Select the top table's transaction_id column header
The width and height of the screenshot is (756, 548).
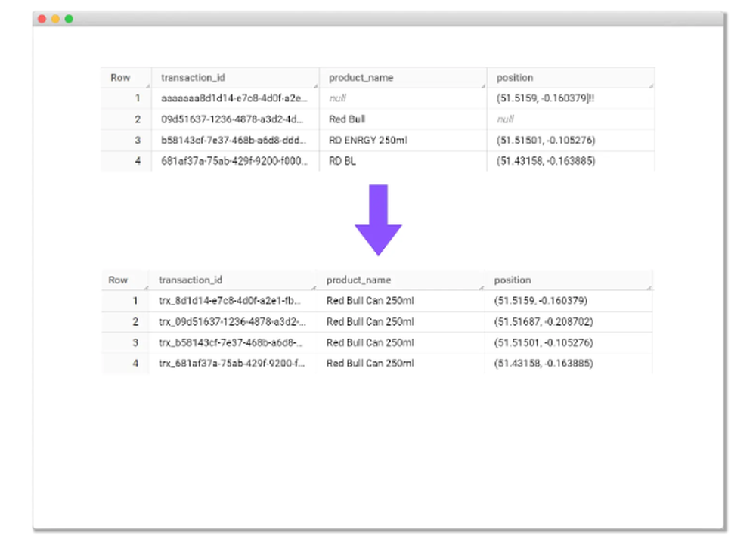tap(235, 78)
